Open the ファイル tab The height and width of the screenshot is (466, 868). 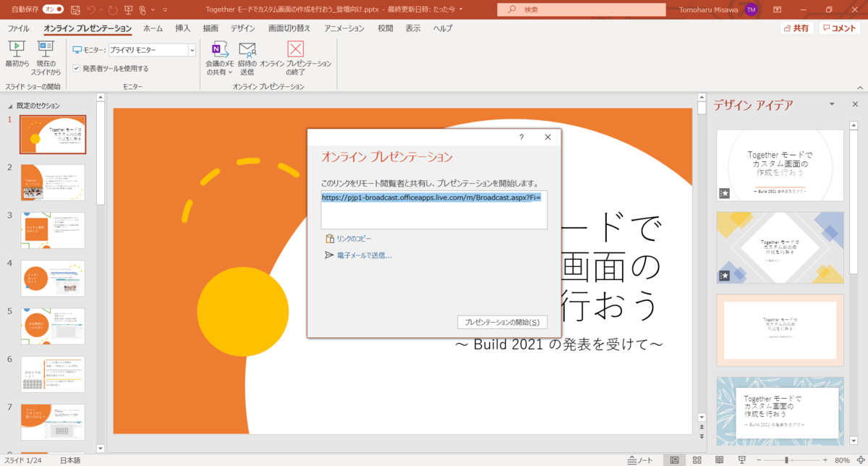pos(18,28)
